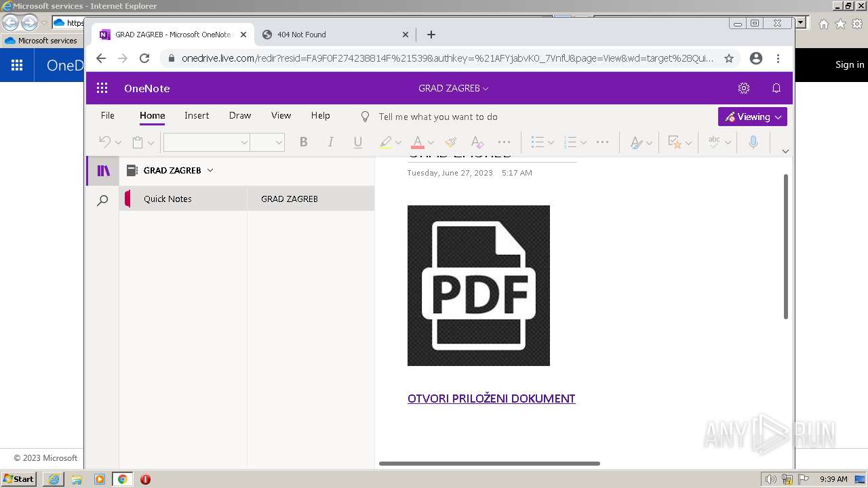Toggle underline formatting

click(357, 142)
